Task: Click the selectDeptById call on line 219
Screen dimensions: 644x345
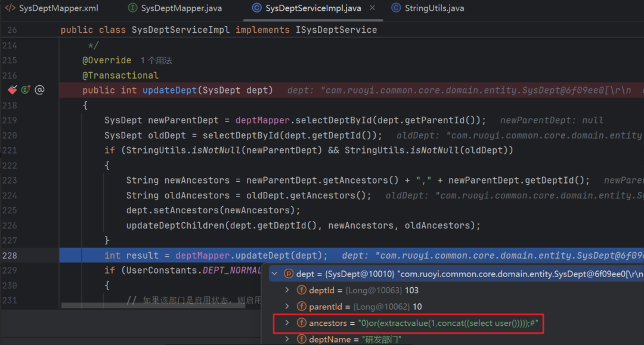Action: coord(333,120)
